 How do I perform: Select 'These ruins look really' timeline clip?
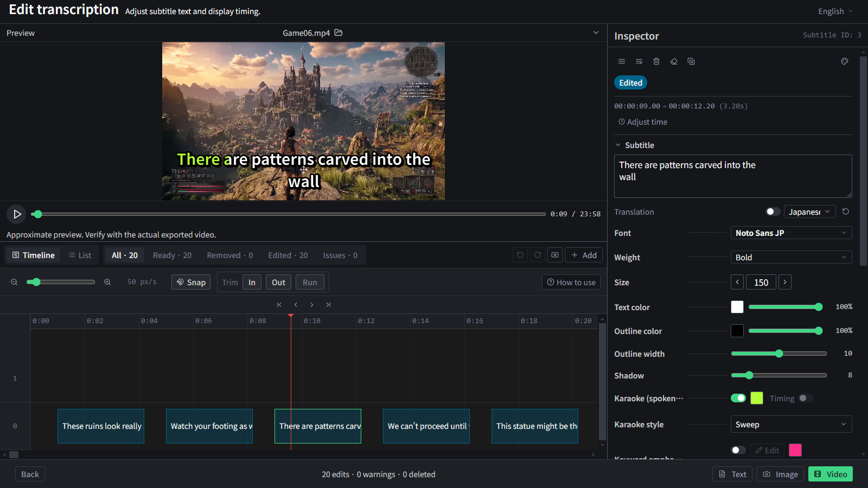coord(101,426)
